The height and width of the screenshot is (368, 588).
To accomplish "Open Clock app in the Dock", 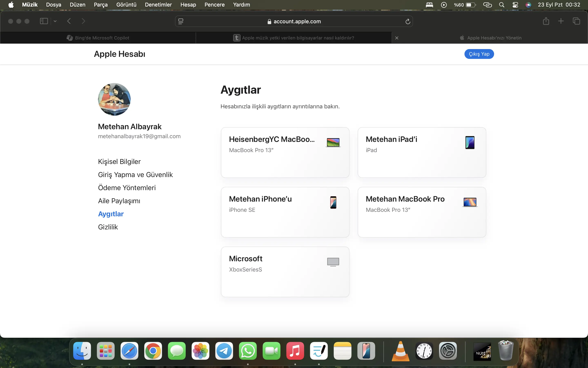I will (424, 351).
